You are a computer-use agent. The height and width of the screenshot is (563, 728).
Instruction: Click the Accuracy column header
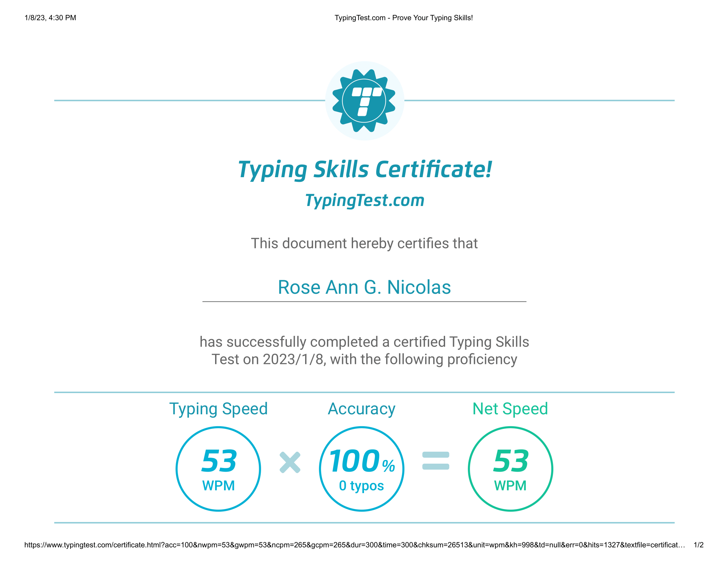[x=361, y=409]
